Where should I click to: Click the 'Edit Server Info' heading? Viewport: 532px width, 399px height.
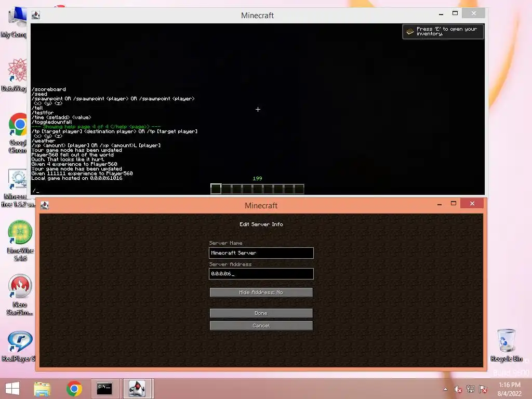[x=261, y=224]
